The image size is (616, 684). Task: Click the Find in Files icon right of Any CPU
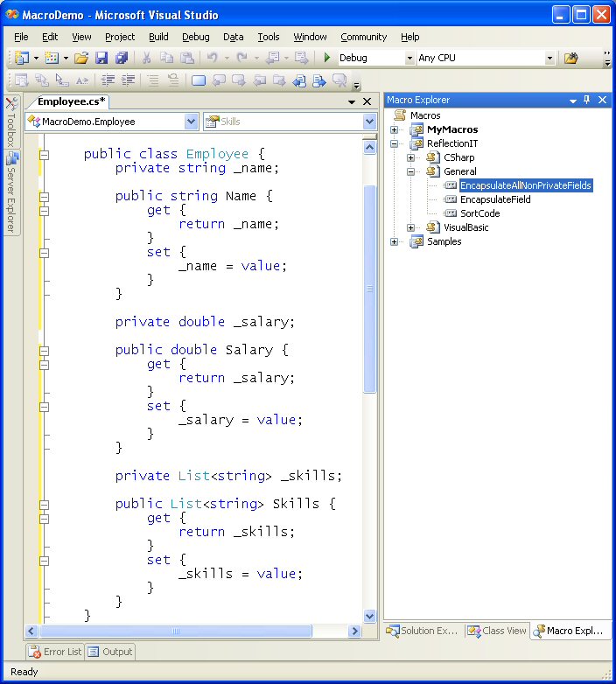[x=570, y=58]
